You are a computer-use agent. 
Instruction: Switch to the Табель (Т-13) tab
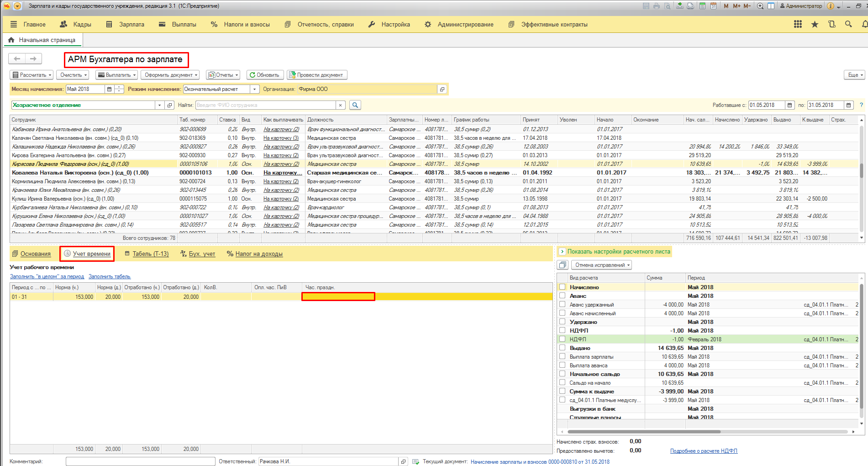[150, 254]
